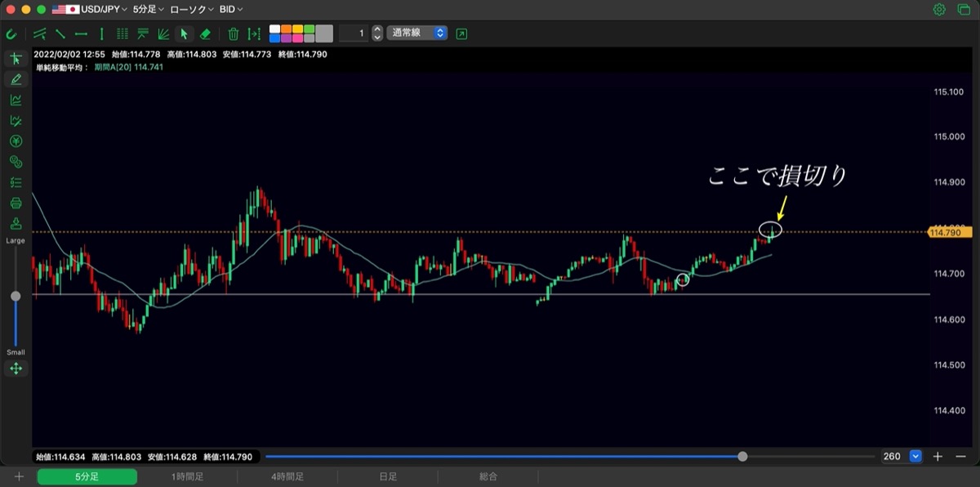The width and height of the screenshot is (980, 487).
Task: Click the four-way move arrows button
Action: tap(16, 369)
